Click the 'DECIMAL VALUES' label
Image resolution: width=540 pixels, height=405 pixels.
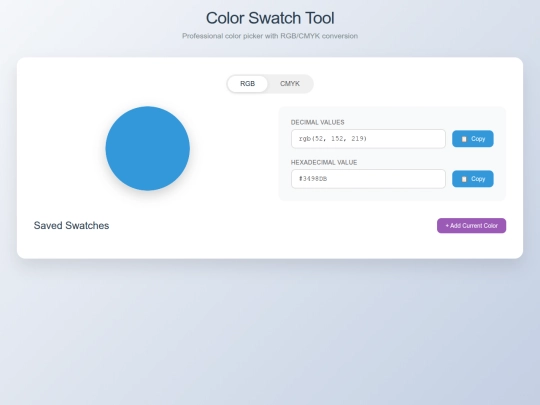click(318, 122)
